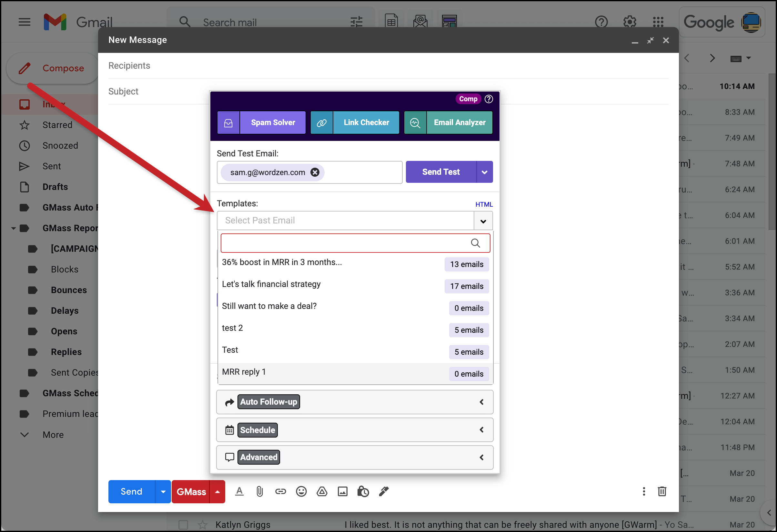Choose the 'Test' template entry
This screenshot has width=777, height=532.
pos(355,351)
